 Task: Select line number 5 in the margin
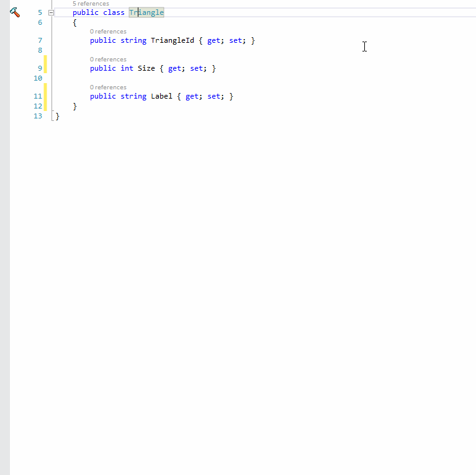coord(40,13)
